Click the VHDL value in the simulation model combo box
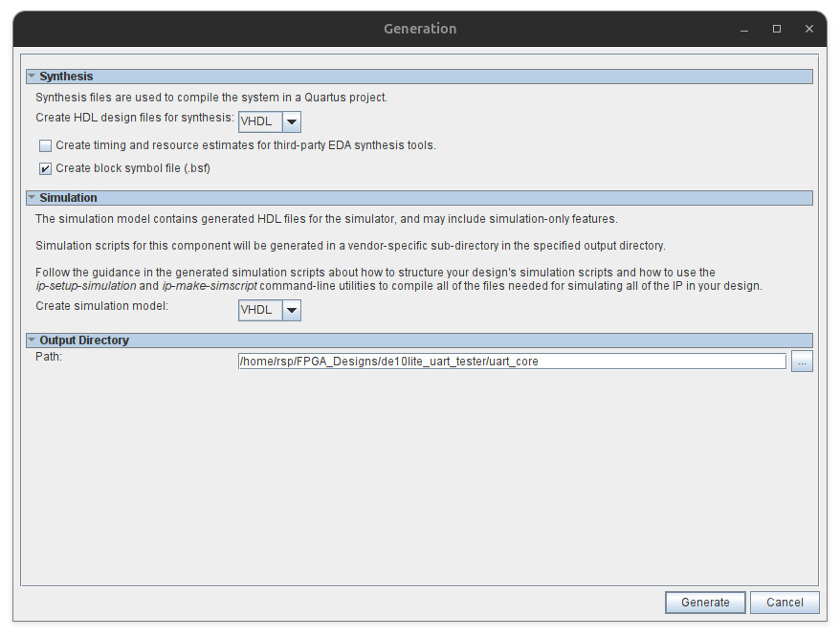This screenshot has width=840, height=637. pos(258,311)
